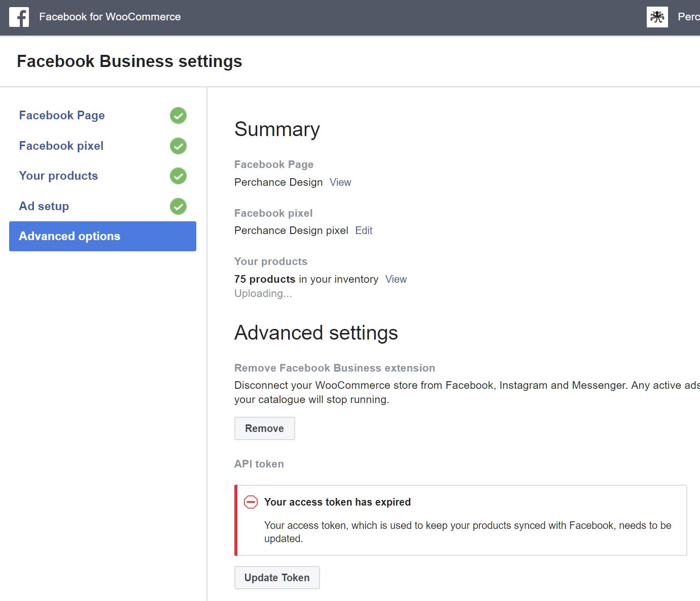Switch to the Ad setup section

[44, 206]
